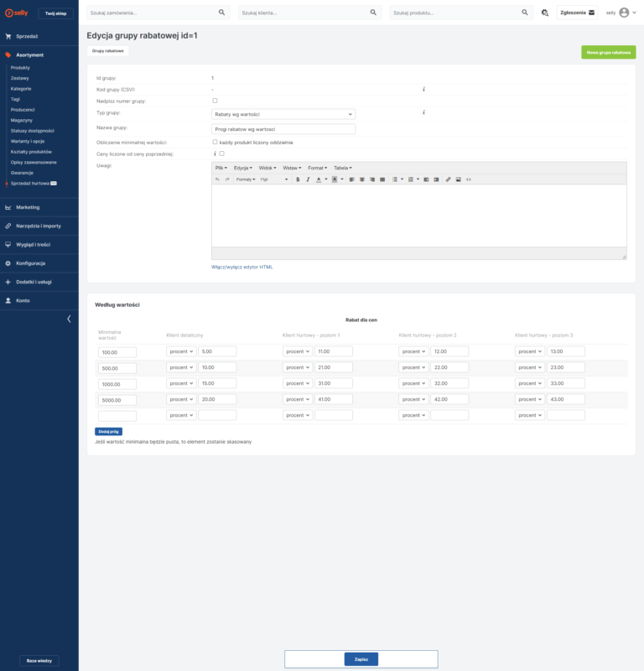Open the 'Formaty' dropdown in the editor toolbar
Image resolution: width=644 pixels, height=671 pixels.
245,179
